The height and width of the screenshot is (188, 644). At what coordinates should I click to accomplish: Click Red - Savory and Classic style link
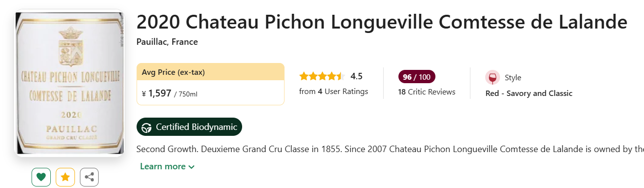pyautogui.click(x=529, y=93)
